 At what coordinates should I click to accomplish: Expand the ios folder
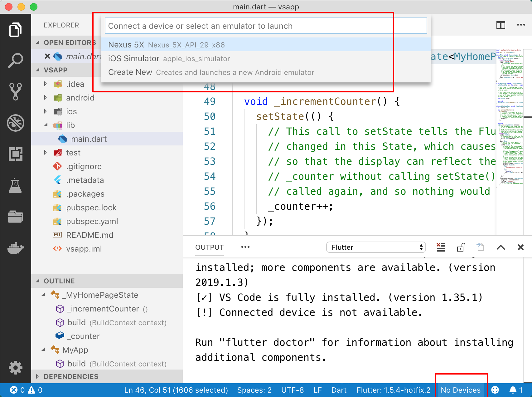coord(46,111)
